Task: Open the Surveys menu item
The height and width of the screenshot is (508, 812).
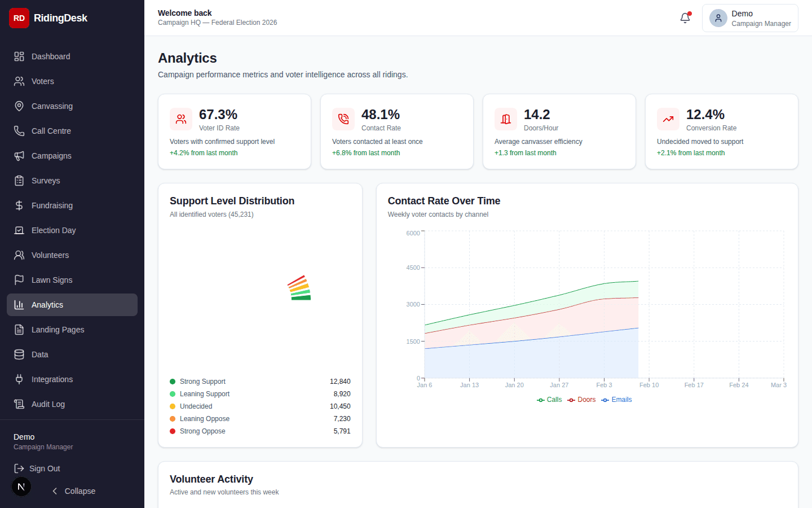Action: [x=46, y=181]
